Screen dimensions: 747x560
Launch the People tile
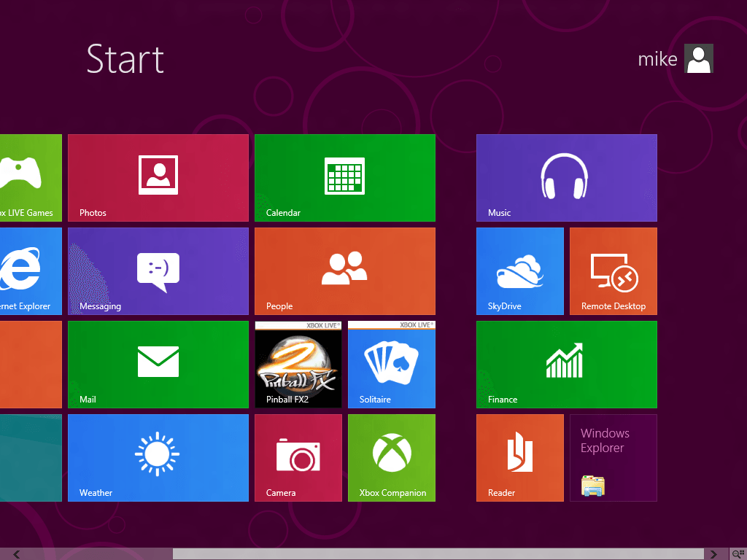(344, 271)
